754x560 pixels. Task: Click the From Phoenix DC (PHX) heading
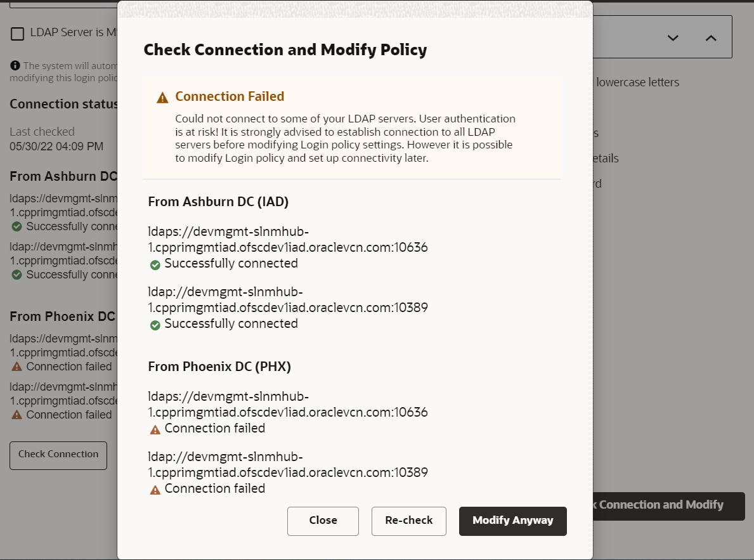pyautogui.click(x=219, y=367)
